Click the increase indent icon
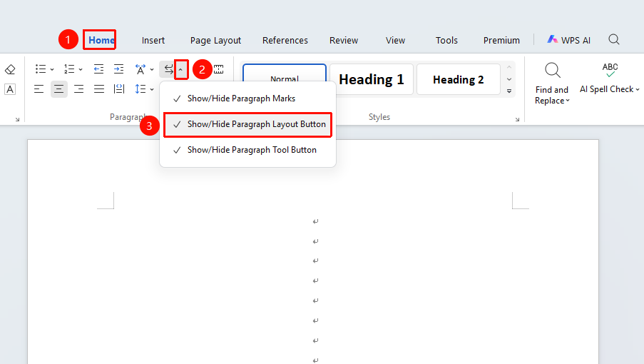 pyautogui.click(x=118, y=69)
